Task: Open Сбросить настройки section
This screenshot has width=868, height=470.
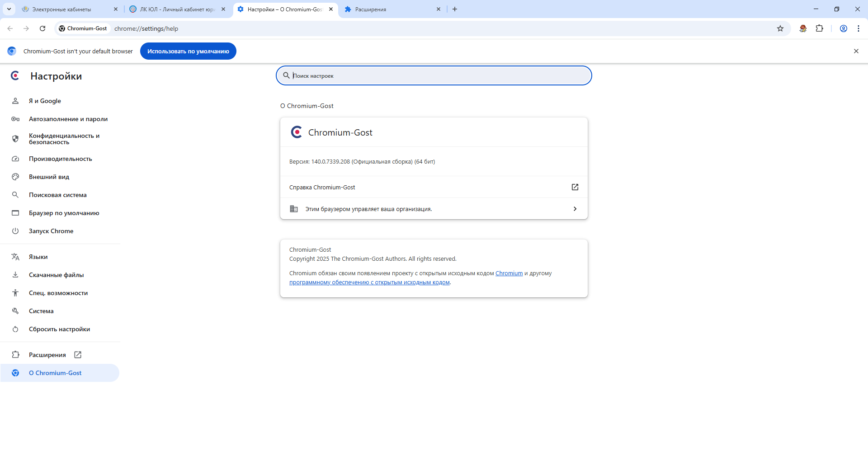Action: pyautogui.click(x=60, y=329)
